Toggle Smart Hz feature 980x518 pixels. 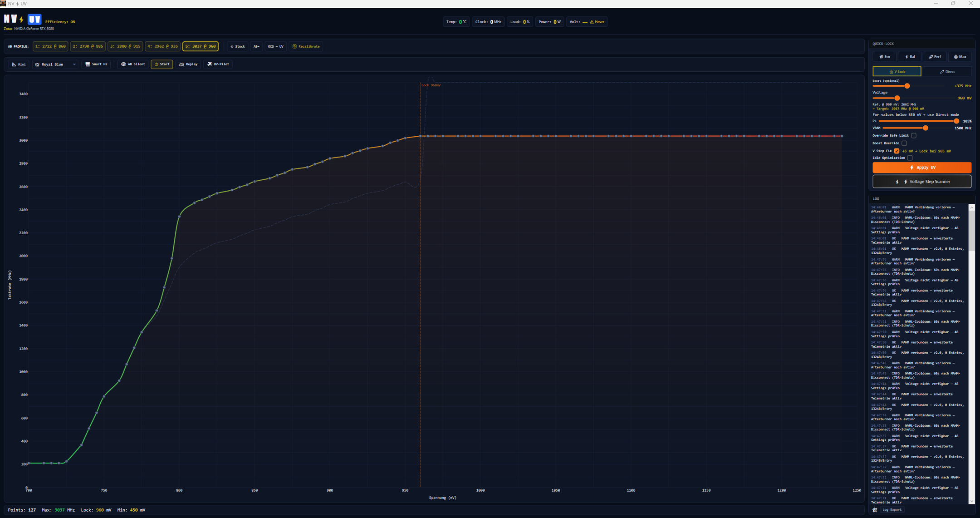click(96, 64)
